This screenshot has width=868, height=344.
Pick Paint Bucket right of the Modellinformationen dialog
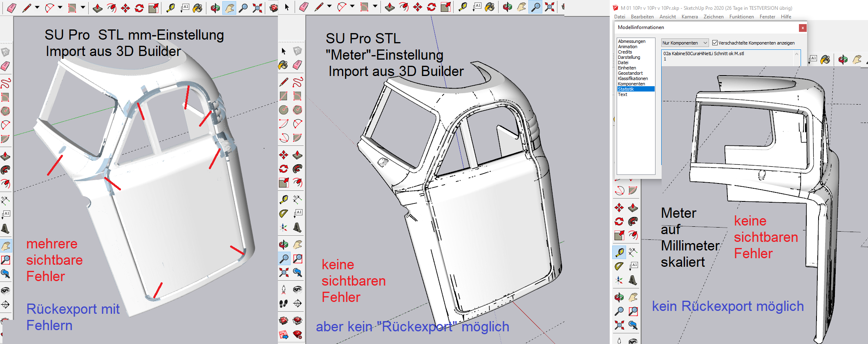coord(825,60)
